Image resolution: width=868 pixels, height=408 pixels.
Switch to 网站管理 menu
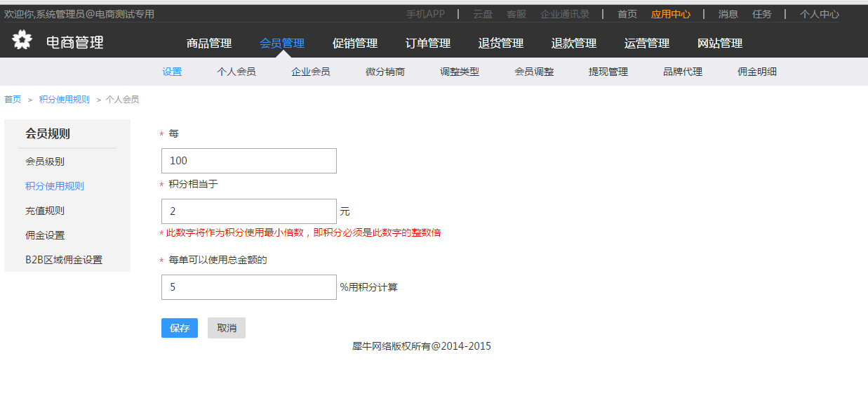coord(720,44)
